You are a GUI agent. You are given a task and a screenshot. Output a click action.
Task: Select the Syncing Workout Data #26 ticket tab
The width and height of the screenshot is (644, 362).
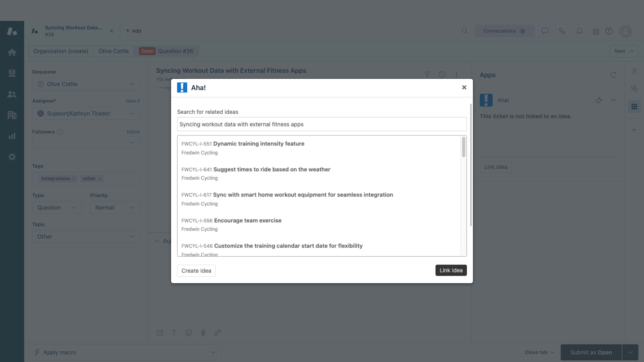73,31
